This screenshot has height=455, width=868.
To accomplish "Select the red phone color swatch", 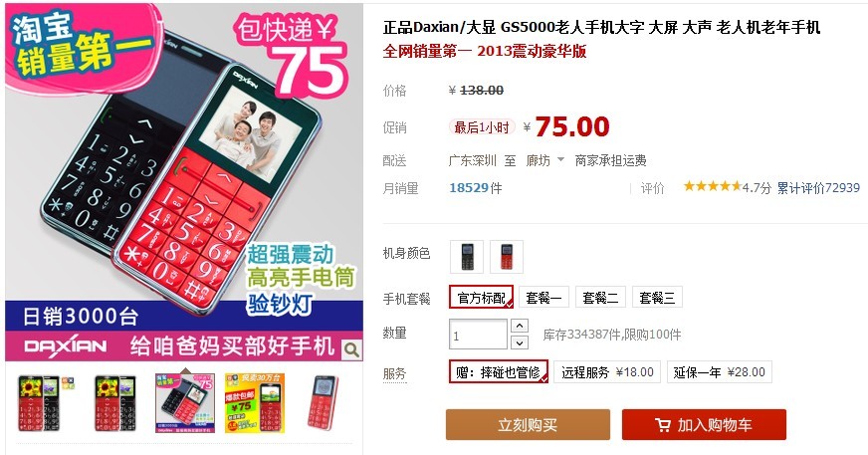I will (506, 257).
